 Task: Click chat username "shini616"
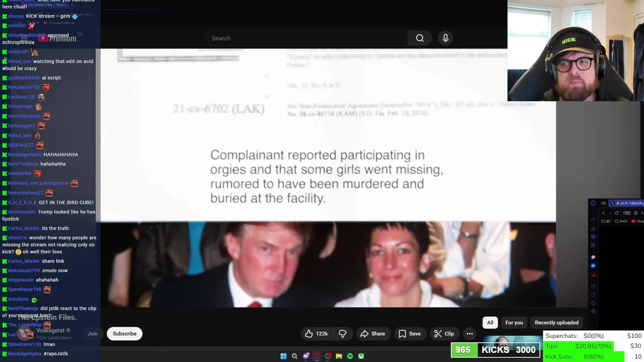click(x=18, y=238)
